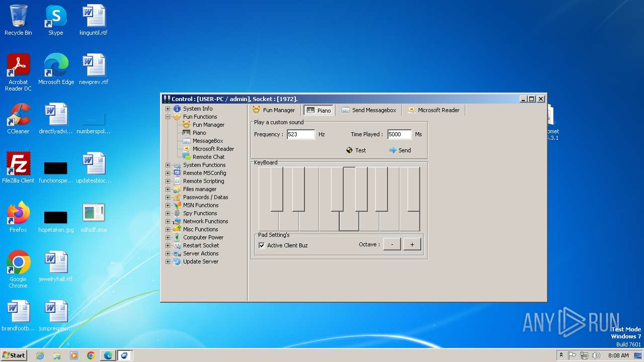This screenshot has width=644, height=362.
Task: Open the CCleaner desktop icon
Action: (x=18, y=119)
